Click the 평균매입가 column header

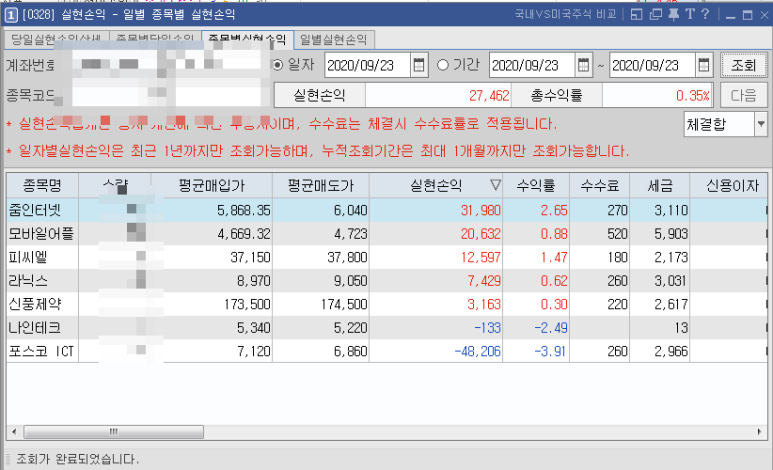(x=211, y=185)
